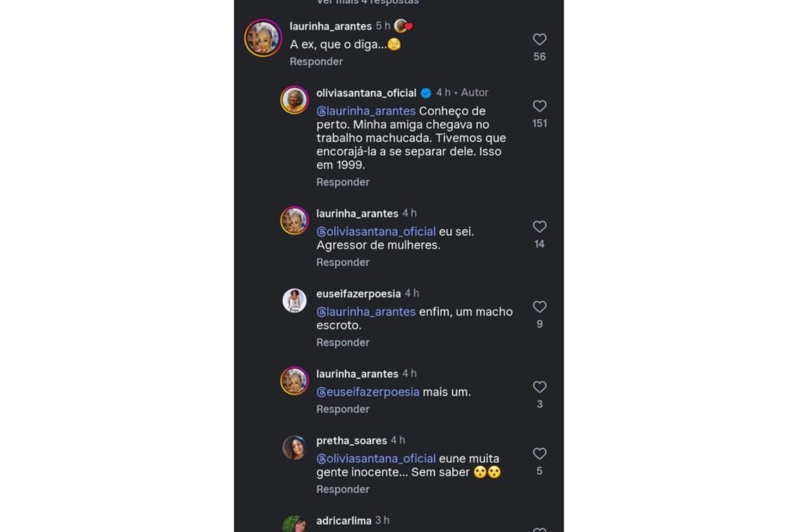Reply to "A ex, que o diga" comment
The height and width of the screenshot is (532, 798).
[x=316, y=62]
